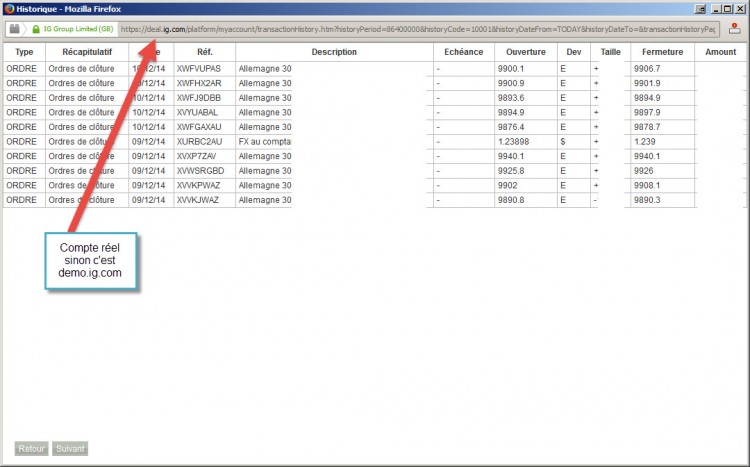This screenshot has height=467, width=750.
Task: Click the Récapitulatif column header
Action: [x=87, y=52]
